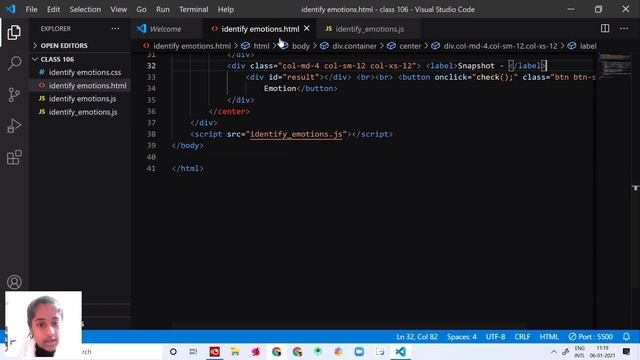
Task: Open Task View in Windows taskbar
Action: (x=193, y=351)
